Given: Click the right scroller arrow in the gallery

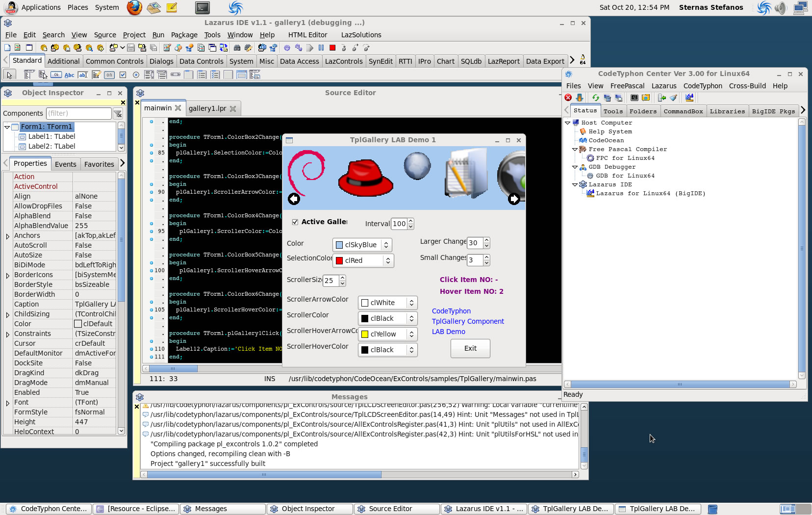Looking at the screenshot, I should tap(514, 199).
